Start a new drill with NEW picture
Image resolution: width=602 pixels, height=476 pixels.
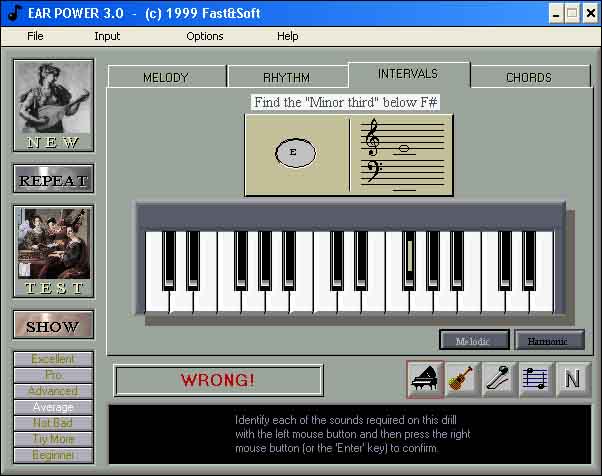click(x=53, y=105)
